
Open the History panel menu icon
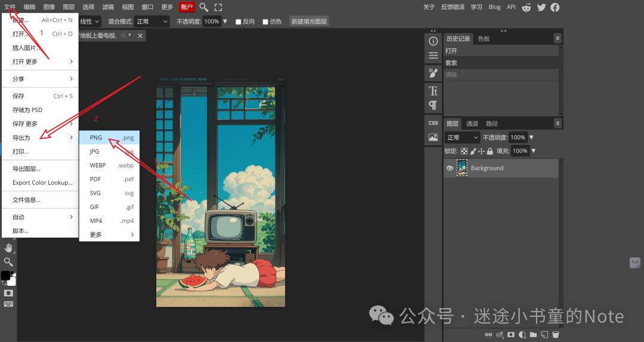tap(558, 38)
